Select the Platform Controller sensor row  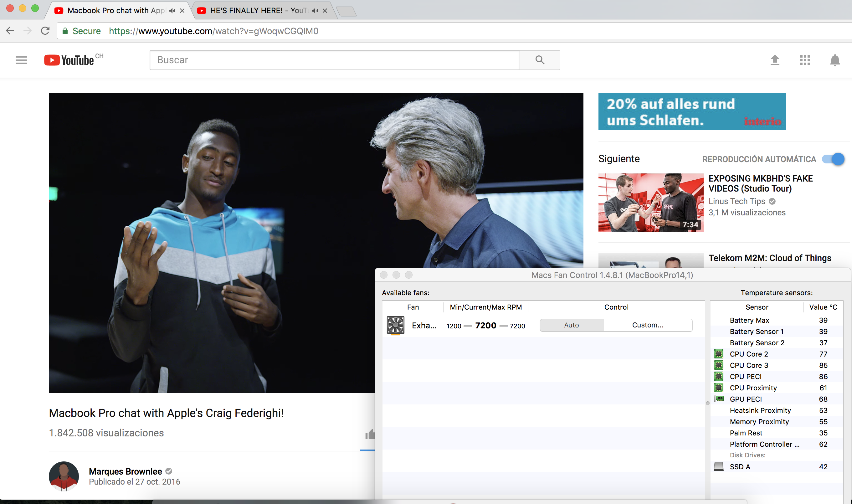click(x=776, y=444)
